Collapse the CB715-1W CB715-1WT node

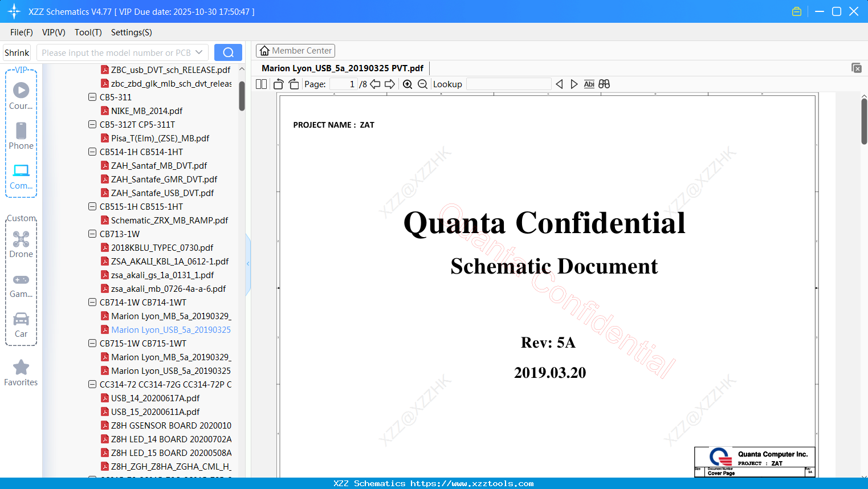pos(92,343)
